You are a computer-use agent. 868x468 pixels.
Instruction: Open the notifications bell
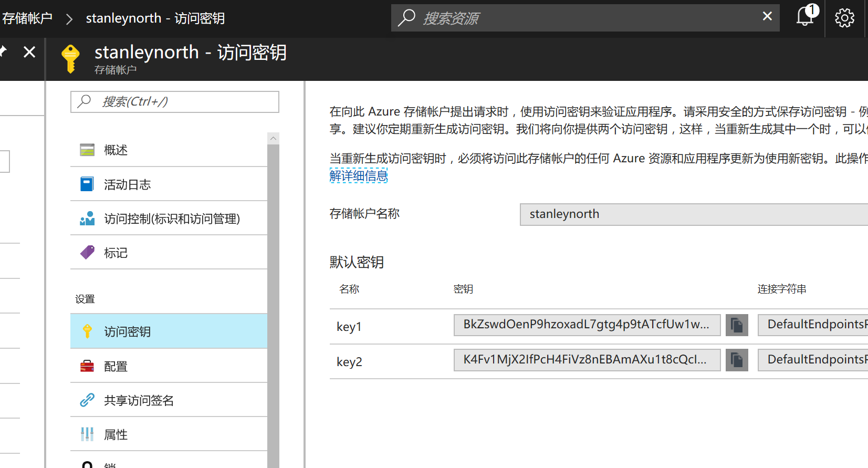pyautogui.click(x=806, y=17)
